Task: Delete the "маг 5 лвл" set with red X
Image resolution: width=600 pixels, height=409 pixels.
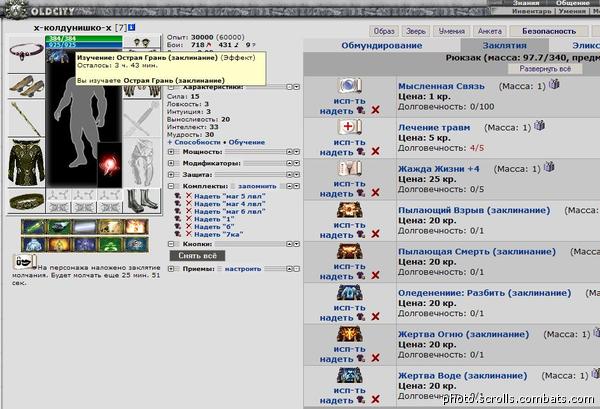Action: pyautogui.click(x=189, y=196)
